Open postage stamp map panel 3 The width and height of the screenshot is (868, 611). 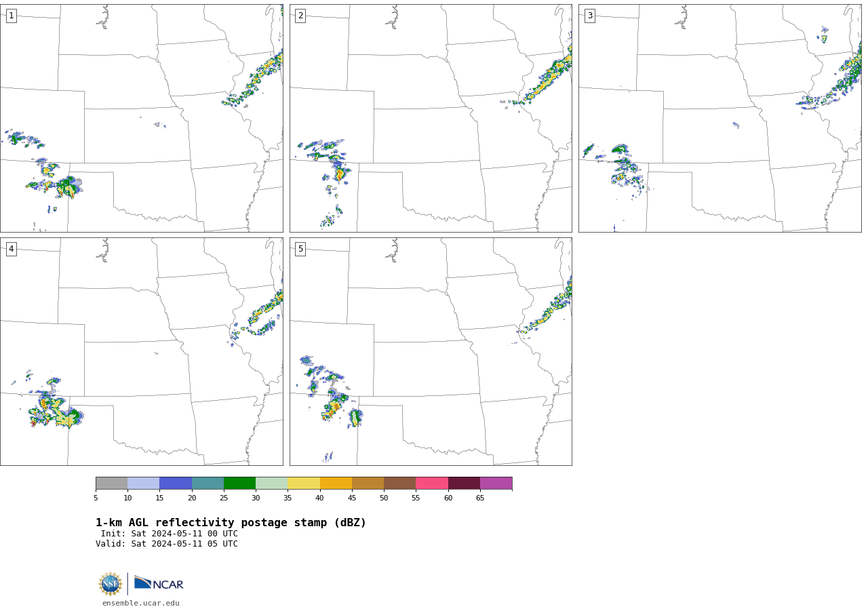pos(720,119)
